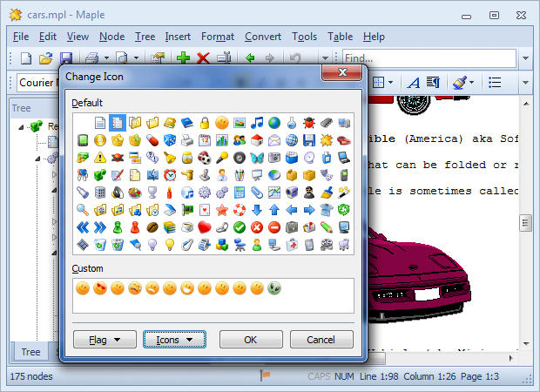Select the blue music note icon
This screenshot has height=392, width=540.
point(257,123)
